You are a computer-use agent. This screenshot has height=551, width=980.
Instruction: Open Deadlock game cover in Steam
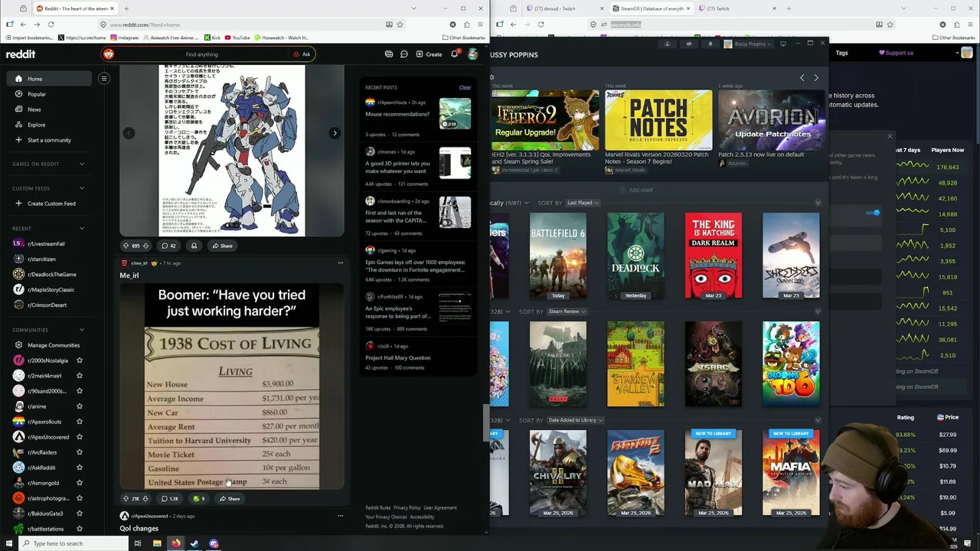click(635, 256)
